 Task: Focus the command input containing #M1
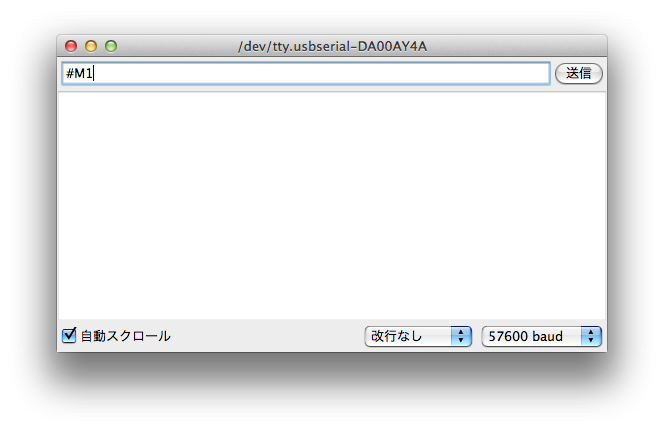pos(306,74)
